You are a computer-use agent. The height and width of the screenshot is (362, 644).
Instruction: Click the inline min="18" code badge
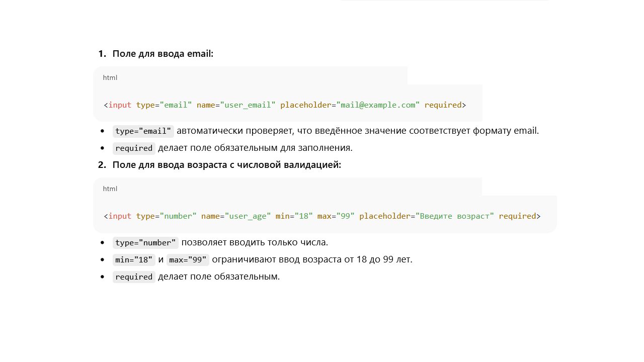point(134,260)
